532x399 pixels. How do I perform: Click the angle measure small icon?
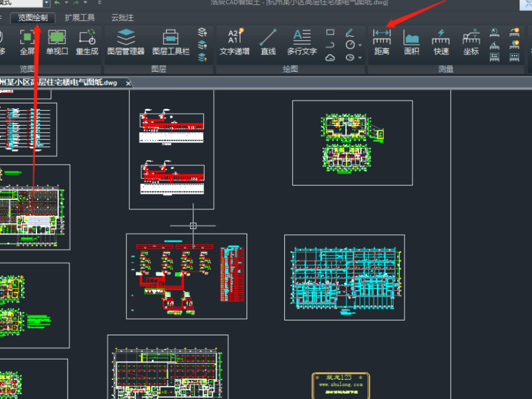(x=494, y=45)
